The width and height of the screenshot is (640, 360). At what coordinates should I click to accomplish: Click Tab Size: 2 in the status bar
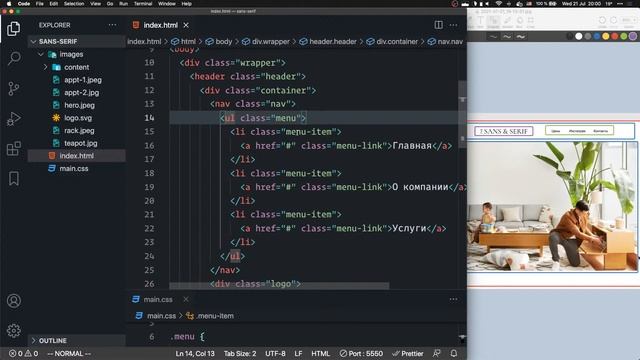pyautogui.click(x=240, y=353)
